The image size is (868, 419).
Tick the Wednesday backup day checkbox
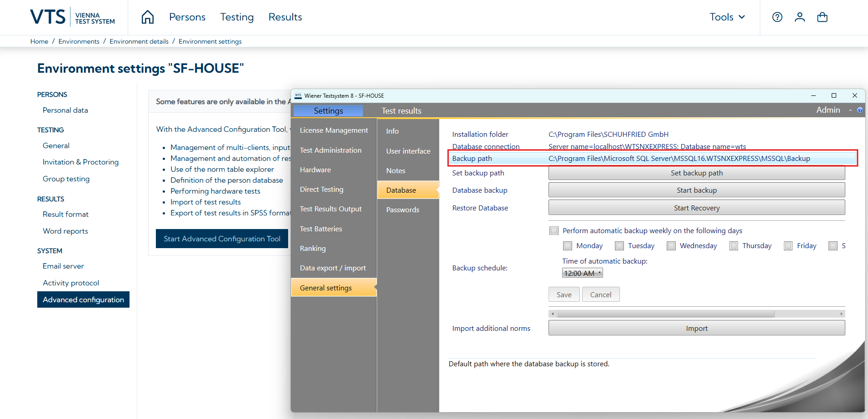(671, 246)
